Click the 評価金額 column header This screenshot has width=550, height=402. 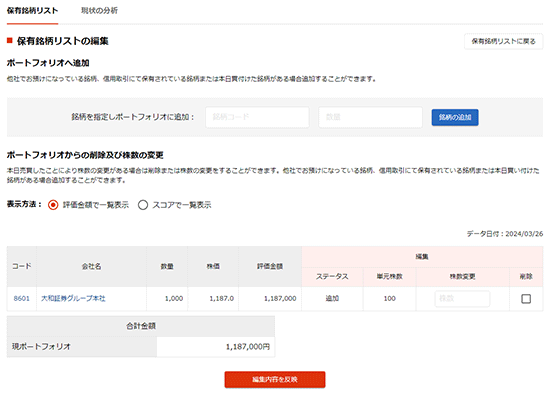click(270, 267)
